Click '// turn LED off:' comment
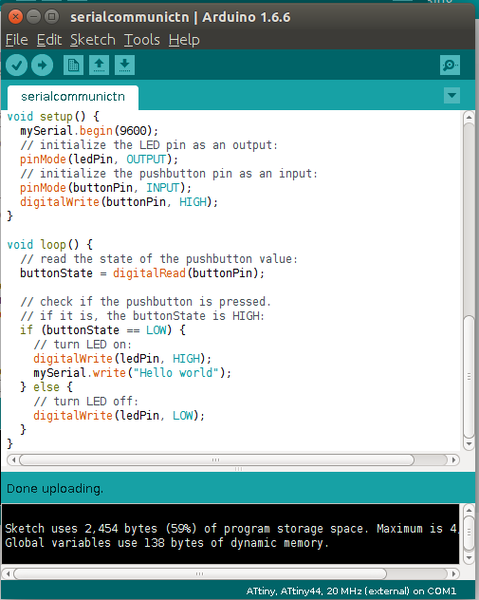 tap(86, 401)
